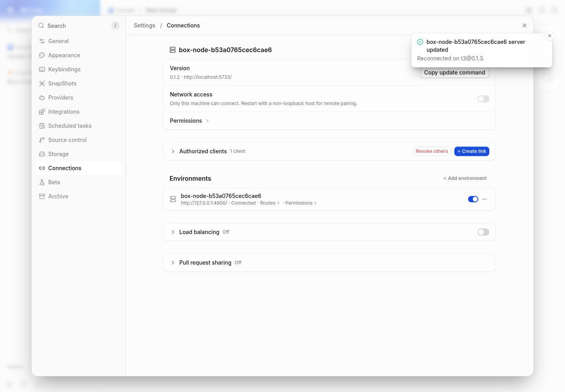Add a new environment
The height and width of the screenshot is (392, 565).
pos(465,178)
